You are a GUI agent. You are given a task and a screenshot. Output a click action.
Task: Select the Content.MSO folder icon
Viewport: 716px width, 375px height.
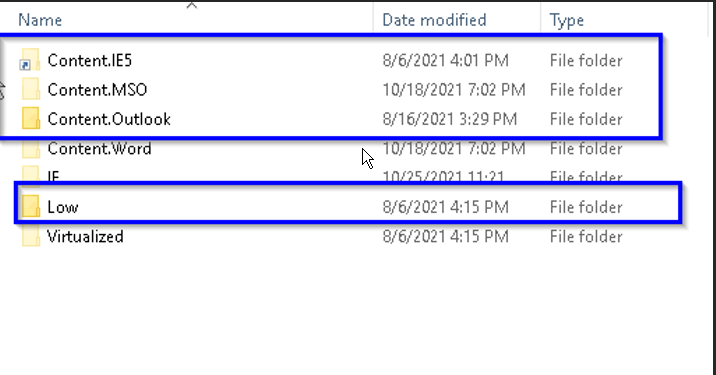31,89
